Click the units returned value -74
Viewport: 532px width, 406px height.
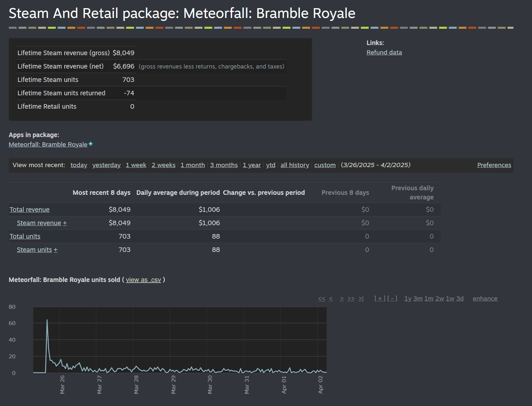[129, 93]
